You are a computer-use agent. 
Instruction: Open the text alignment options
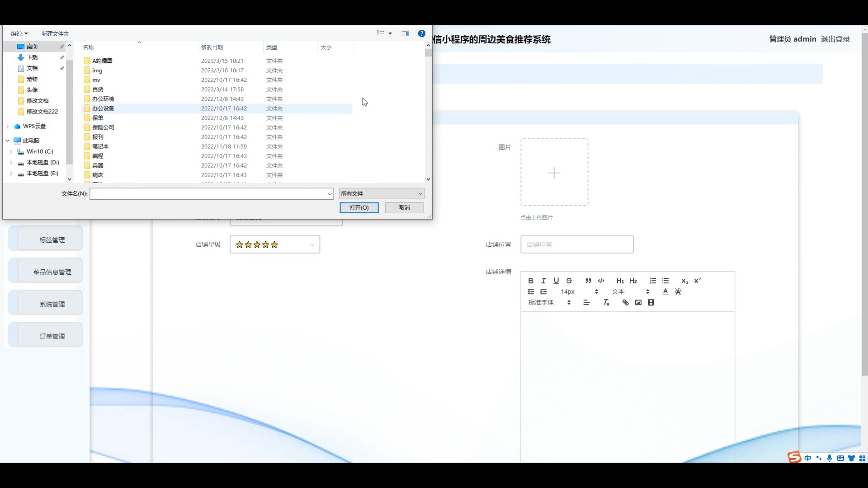586,303
